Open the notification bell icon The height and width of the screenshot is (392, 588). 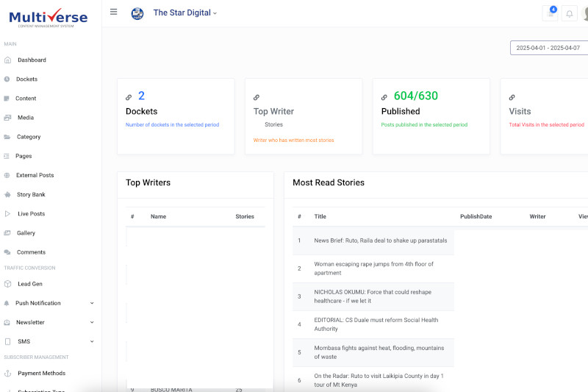coord(569,13)
